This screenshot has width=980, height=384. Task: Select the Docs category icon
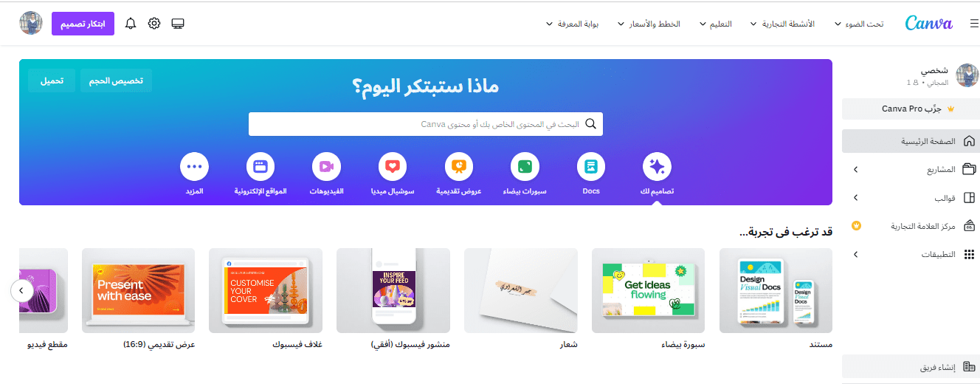[x=591, y=167]
